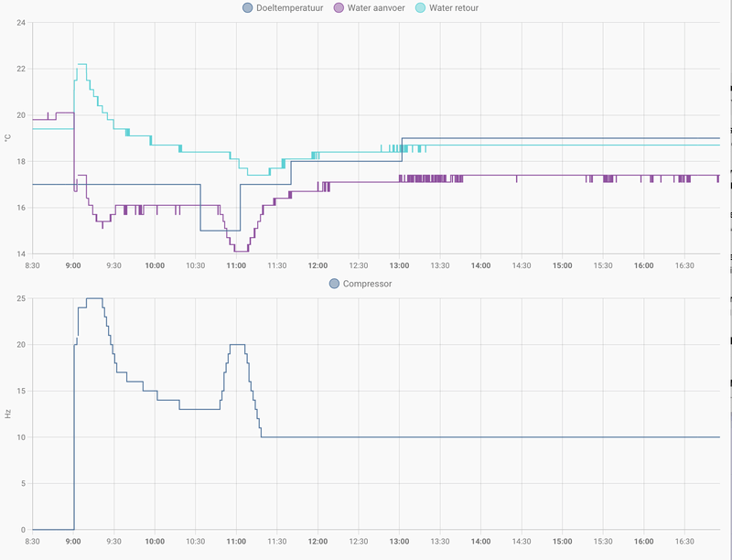Click the 8:30 label on the compressor axis
Viewport: 732px width, 560px height.
pyautogui.click(x=32, y=542)
